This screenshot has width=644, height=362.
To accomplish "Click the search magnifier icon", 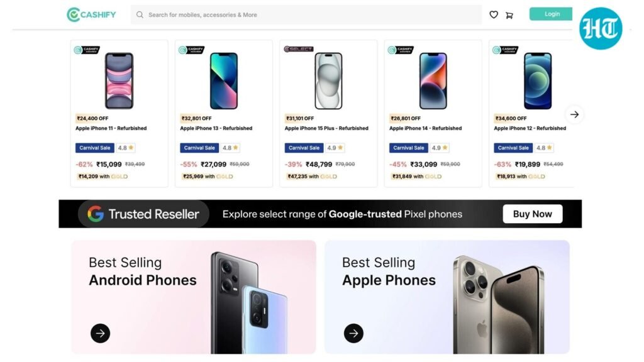I will tap(139, 14).
